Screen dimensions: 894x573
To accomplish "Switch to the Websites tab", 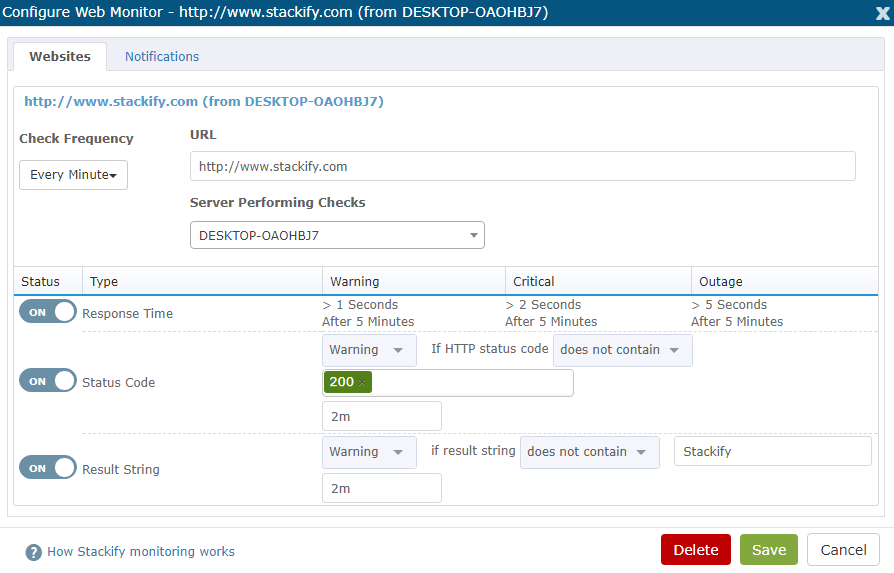I will 60,56.
